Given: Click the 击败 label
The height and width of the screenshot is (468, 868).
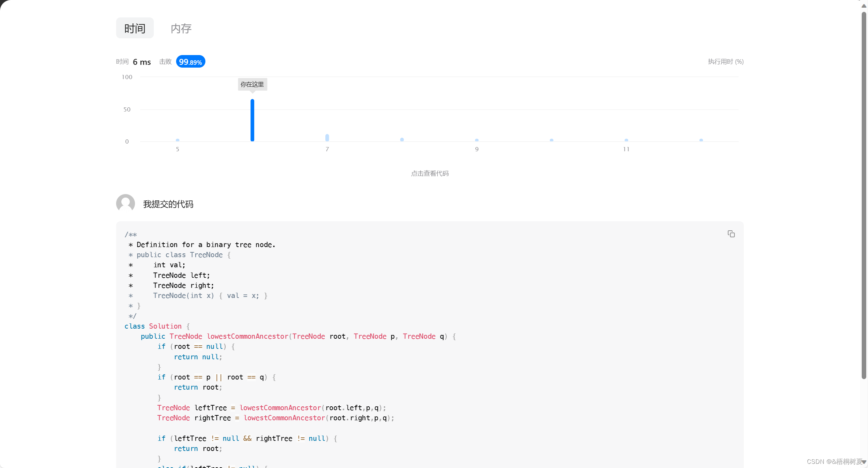Looking at the screenshot, I should click(x=165, y=62).
